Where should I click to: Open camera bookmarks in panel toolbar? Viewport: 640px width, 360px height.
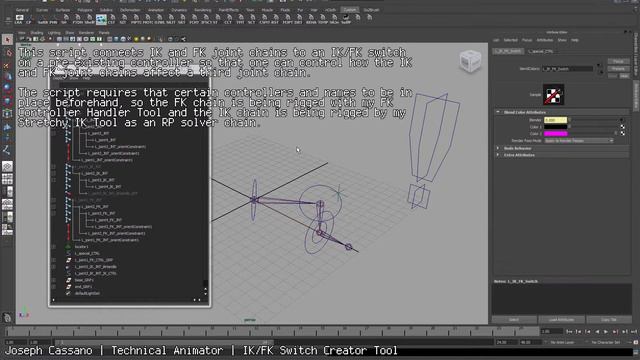pos(36,39)
